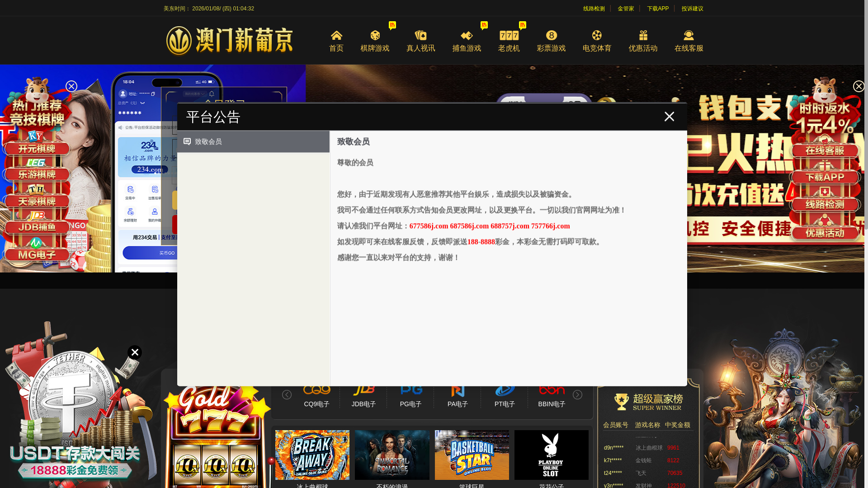868x488 pixels.
Task: Show previous slot providers with left arrow
Action: pyautogui.click(x=287, y=395)
